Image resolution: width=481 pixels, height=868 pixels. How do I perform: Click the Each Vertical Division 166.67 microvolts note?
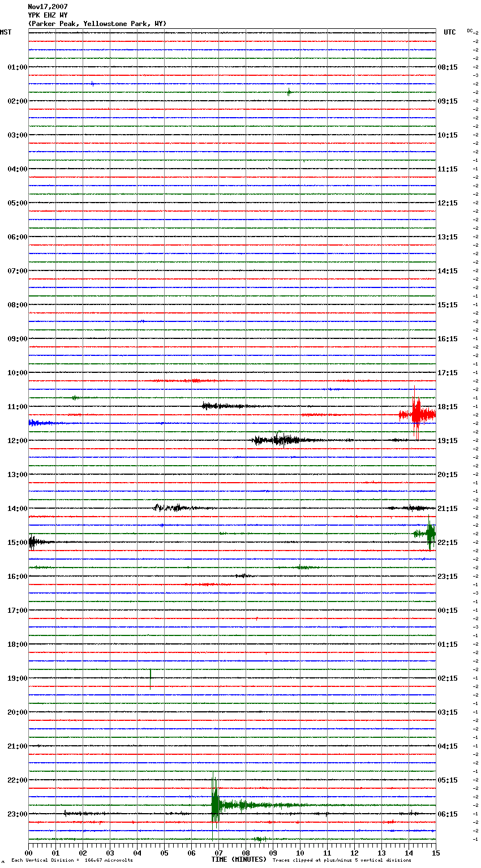[x=72, y=861]
